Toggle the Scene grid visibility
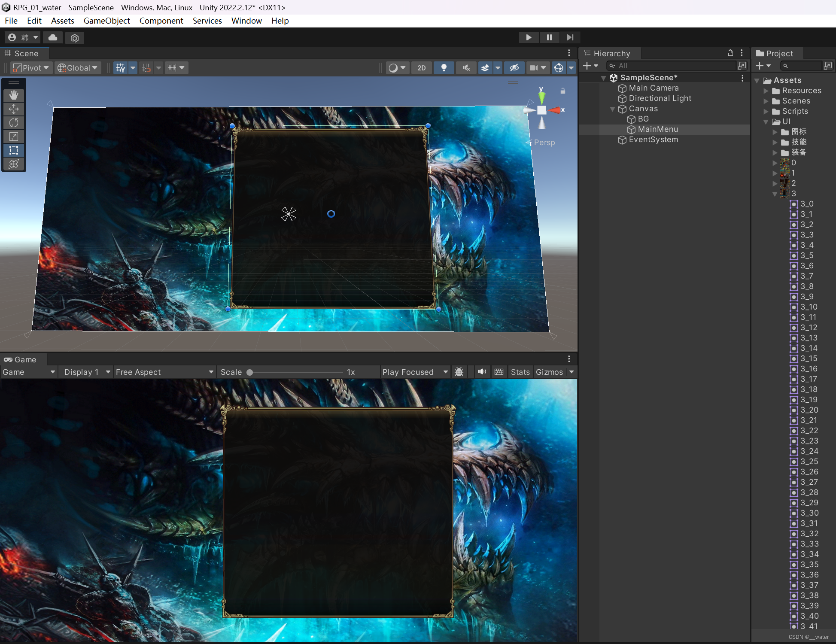 click(121, 68)
